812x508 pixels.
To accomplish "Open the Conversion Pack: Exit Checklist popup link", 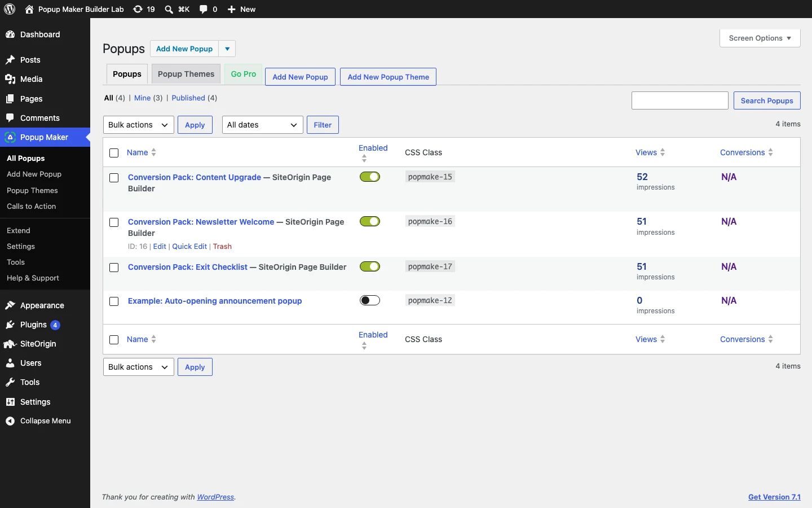I will (188, 267).
